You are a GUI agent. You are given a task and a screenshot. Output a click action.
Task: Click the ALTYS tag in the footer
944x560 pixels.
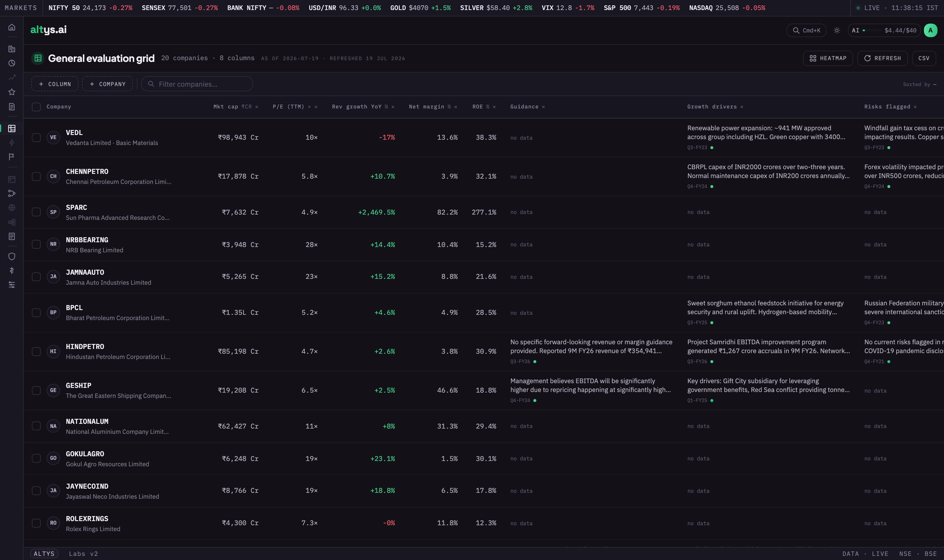tap(44, 554)
